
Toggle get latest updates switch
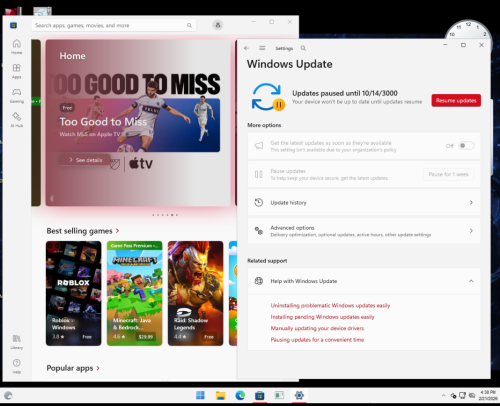(x=466, y=146)
